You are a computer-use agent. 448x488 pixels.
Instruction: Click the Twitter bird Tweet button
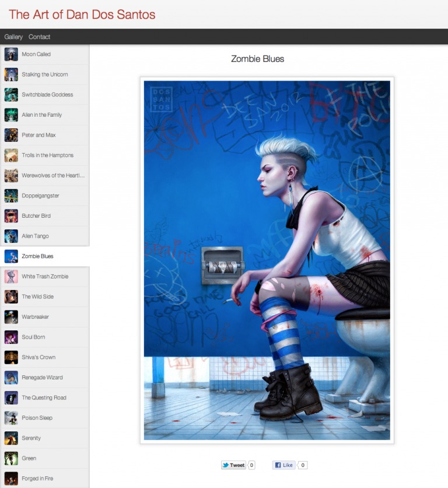pos(233,465)
